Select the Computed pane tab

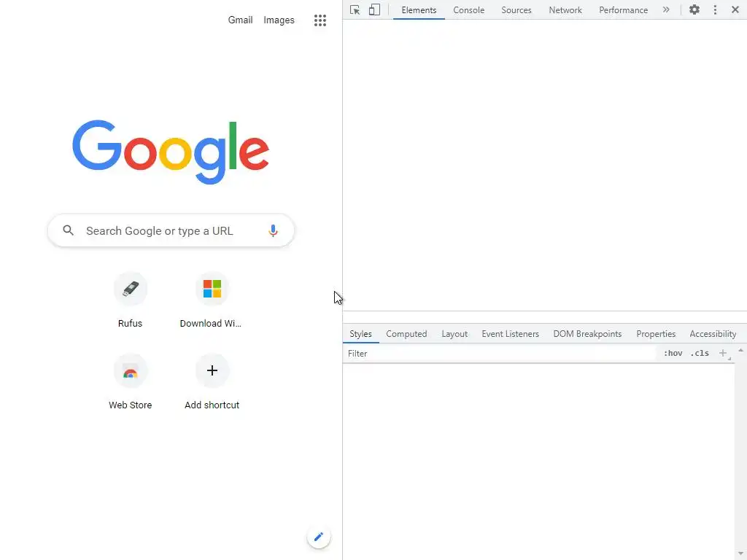(406, 334)
